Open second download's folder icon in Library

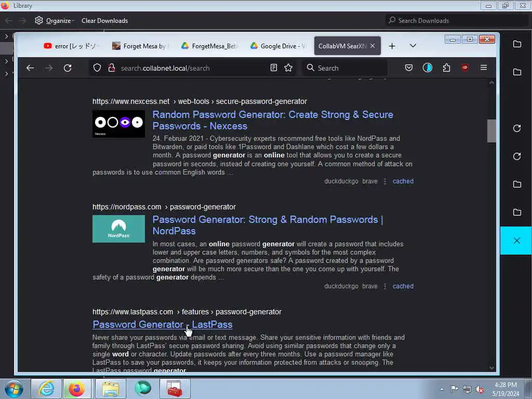coord(517,72)
